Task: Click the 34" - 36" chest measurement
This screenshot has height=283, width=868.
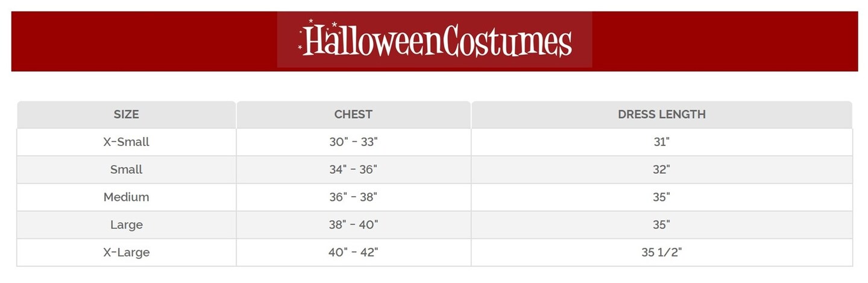Action: 353,170
